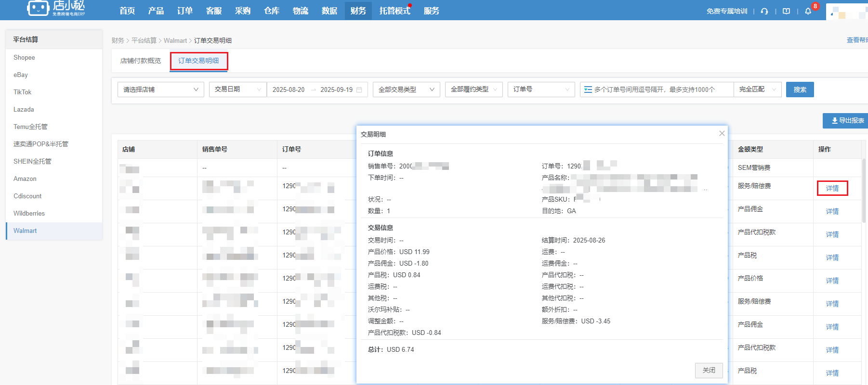Open the help book icon in header
Image resolution: width=868 pixels, height=385 pixels.
(787, 11)
